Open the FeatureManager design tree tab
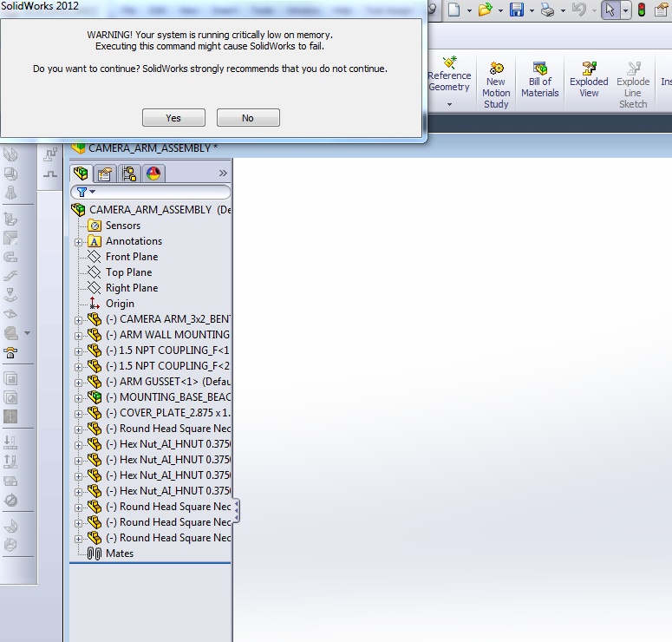This screenshot has width=672, height=642. (81, 174)
